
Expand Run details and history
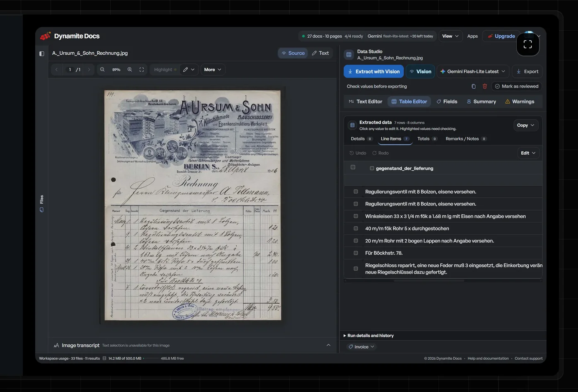click(x=369, y=336)
